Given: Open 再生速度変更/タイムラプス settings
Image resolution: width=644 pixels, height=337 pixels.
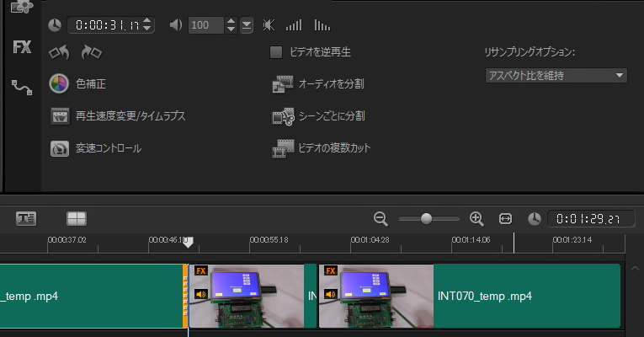Looking at the screenshot, I should tap(59, 116).
